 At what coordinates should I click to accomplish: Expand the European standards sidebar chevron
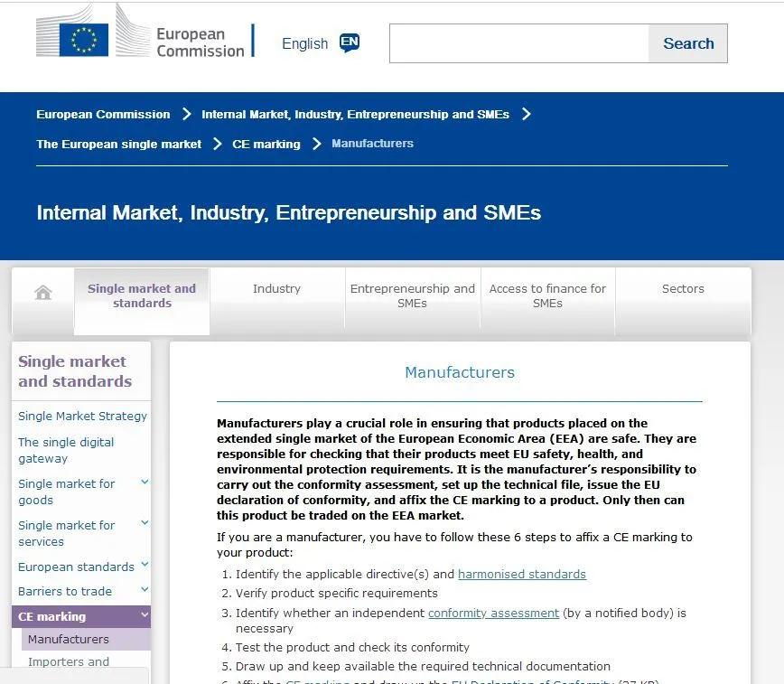click(x=145, y=566)
